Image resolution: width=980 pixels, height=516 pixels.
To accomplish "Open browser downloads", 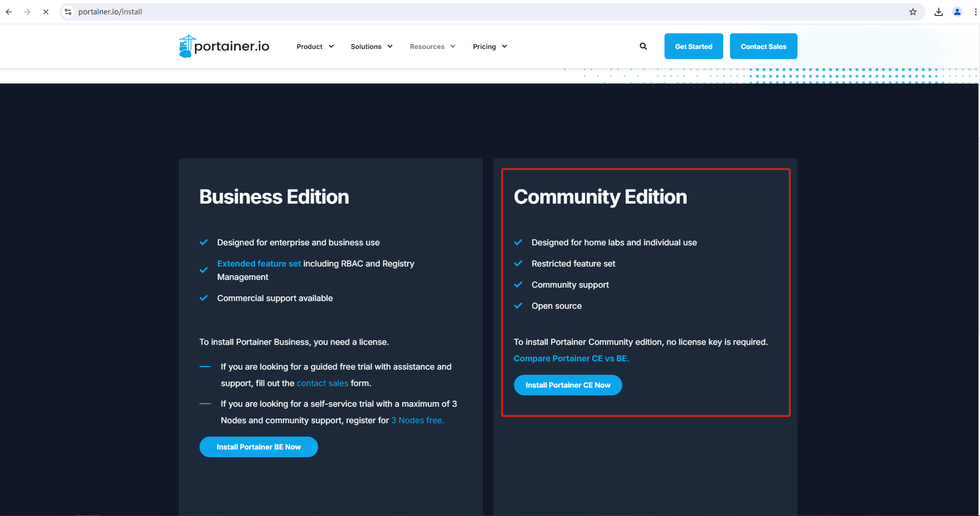I will 939,12.
